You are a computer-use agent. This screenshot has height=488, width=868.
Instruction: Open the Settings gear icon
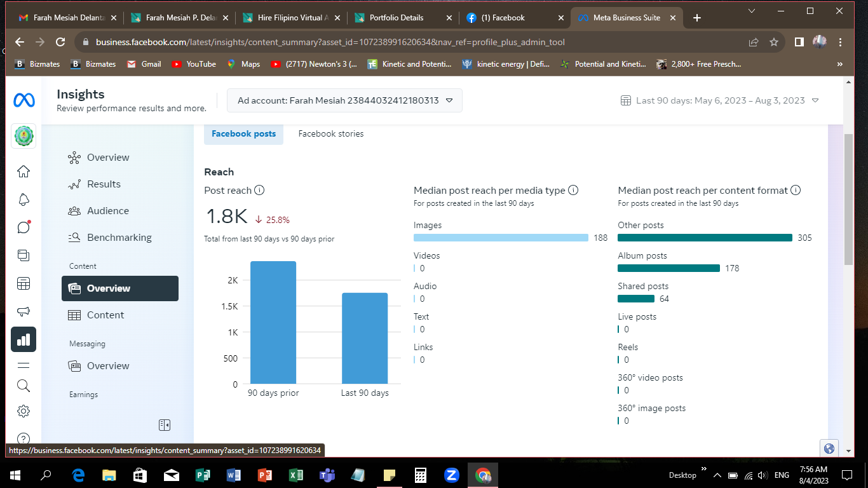24,411
